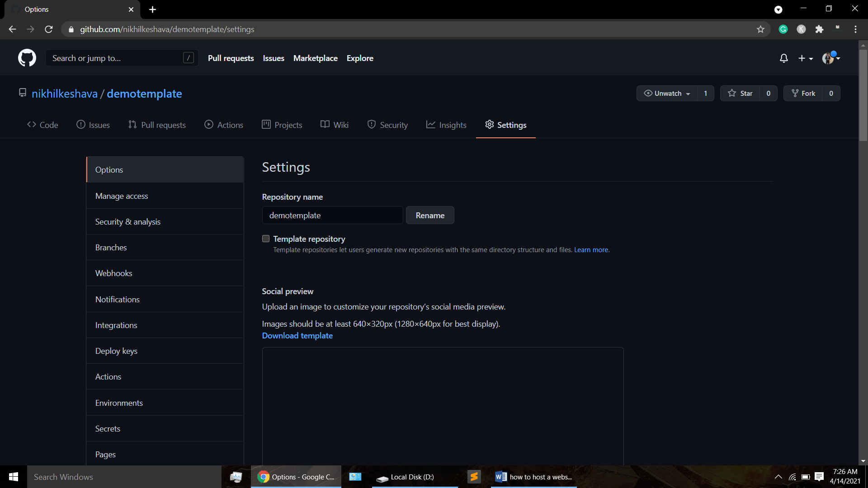Click the nikhilkeshava owner link
Viewport: 868px width, 488px height.
(65, 94)
